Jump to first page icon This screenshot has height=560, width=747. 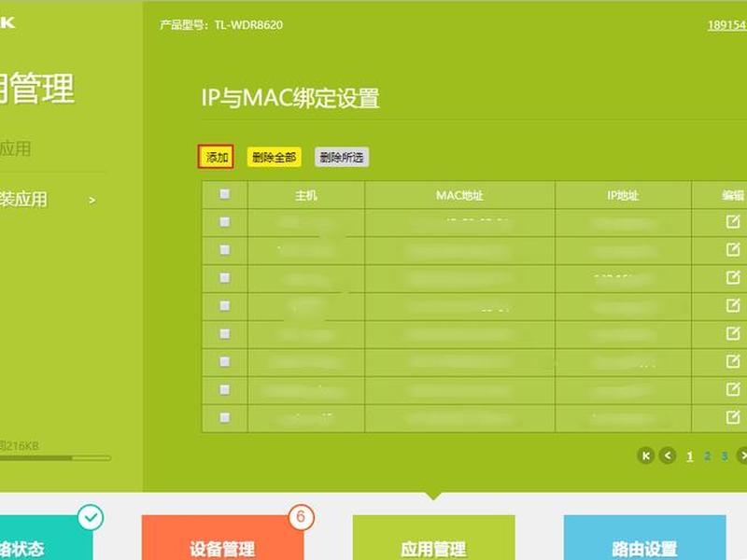tap(646, 455)
